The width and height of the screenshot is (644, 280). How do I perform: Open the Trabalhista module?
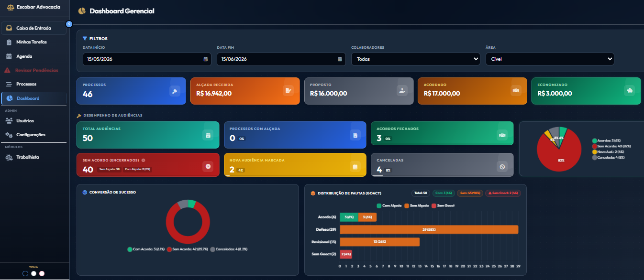tap(33, 157)
